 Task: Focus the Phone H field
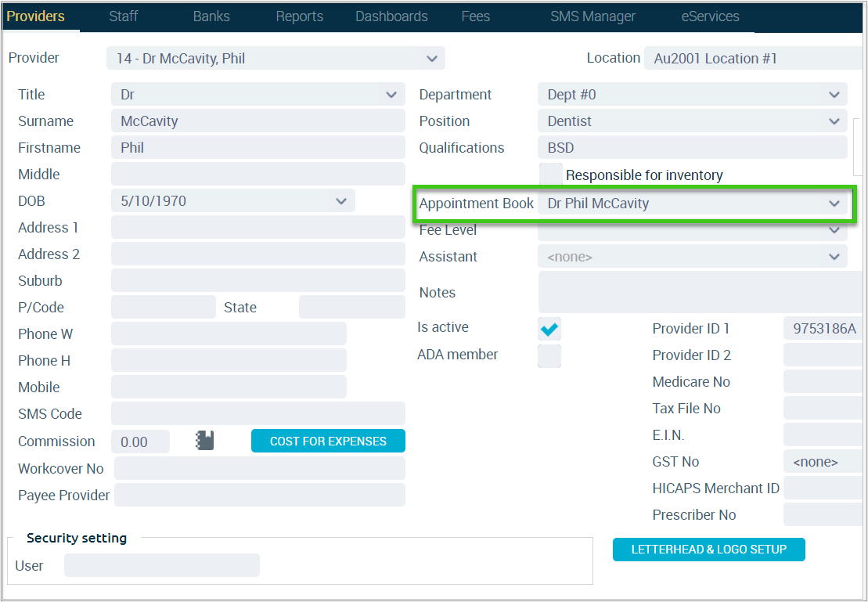point(229,360)
